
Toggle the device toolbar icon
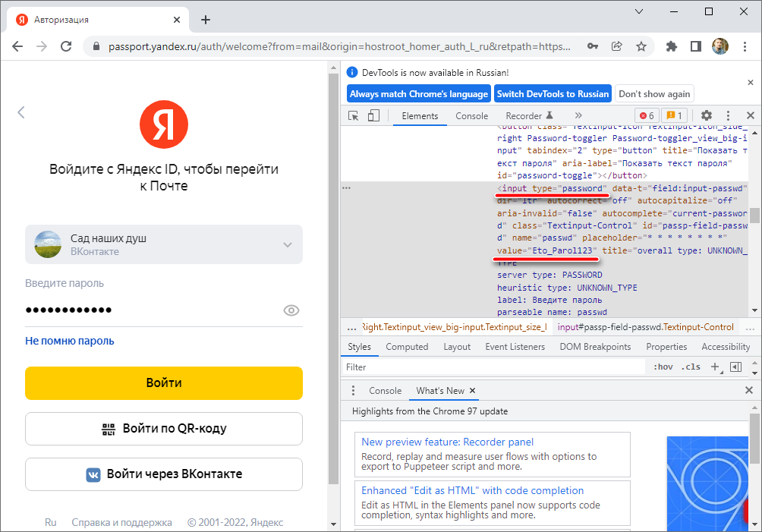point(373,115)
